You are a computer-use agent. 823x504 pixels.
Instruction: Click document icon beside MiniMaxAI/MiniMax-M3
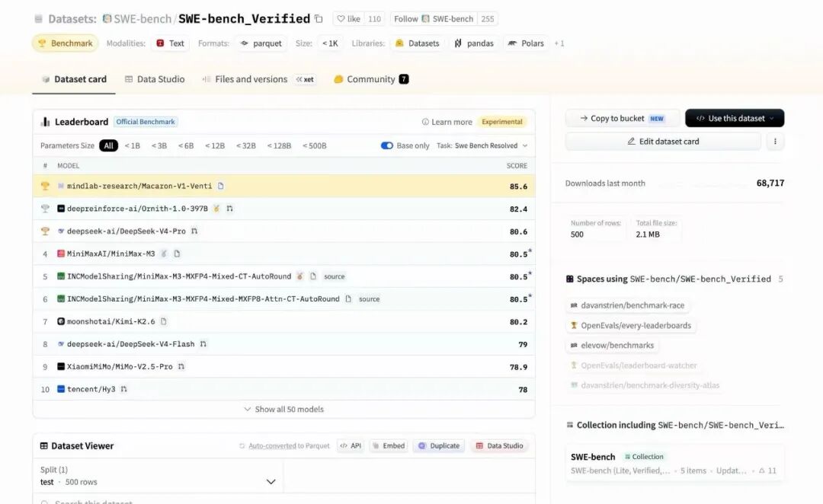click(x=177, y=254)
